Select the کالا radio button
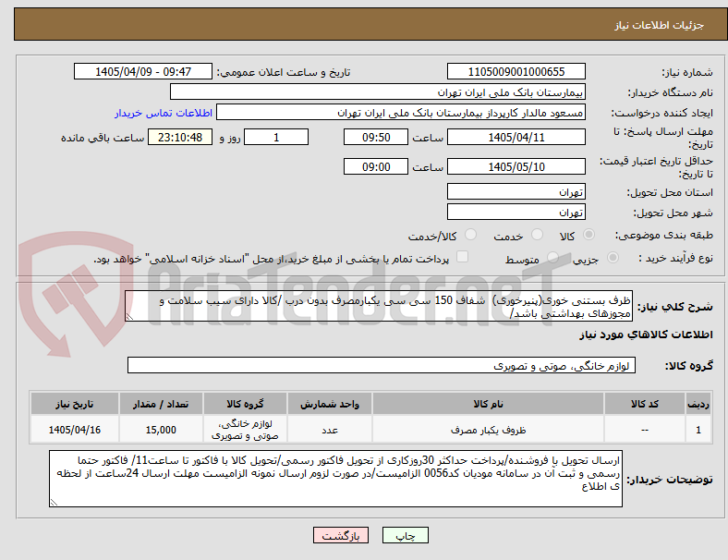 pos(588,235)
